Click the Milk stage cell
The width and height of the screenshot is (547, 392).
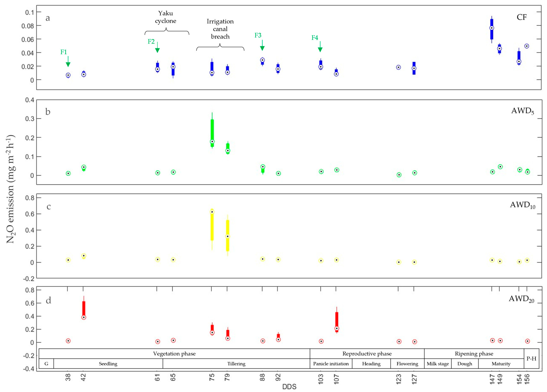[438, 364]
